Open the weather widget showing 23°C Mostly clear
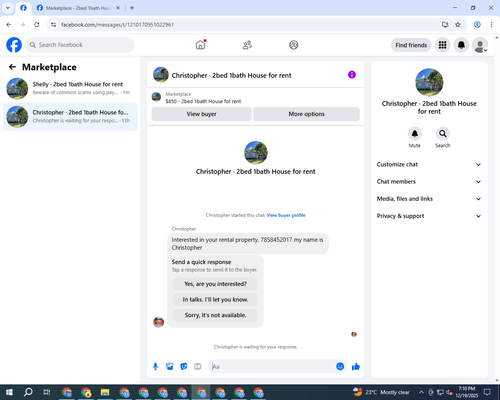This screenshot has height=400, width=500. coord(381,392)
